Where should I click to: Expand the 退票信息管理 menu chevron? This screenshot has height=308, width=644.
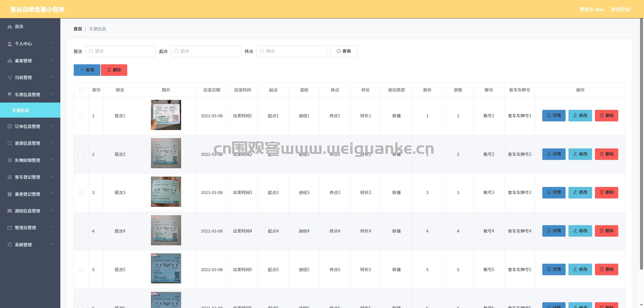click(x=53, y=143)
